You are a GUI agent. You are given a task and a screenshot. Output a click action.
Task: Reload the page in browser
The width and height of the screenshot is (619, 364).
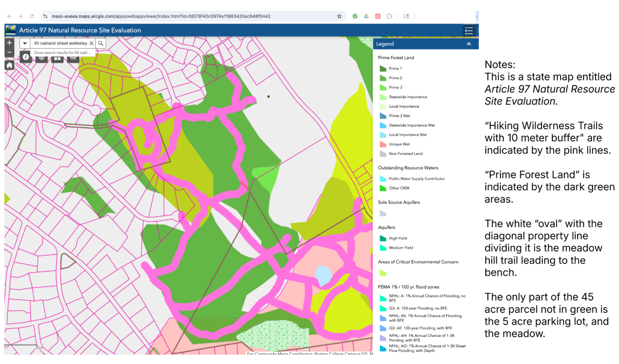coord(32,16)
